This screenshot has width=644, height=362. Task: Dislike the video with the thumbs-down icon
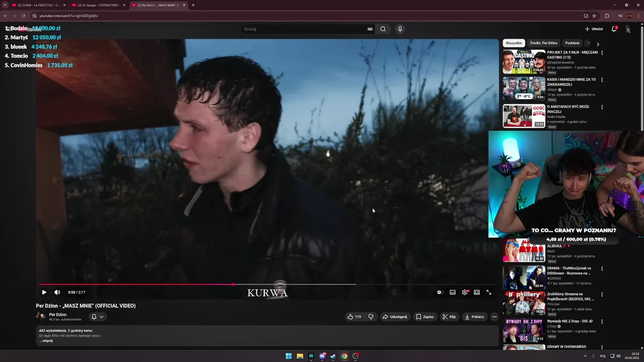(x=371, y=317)
